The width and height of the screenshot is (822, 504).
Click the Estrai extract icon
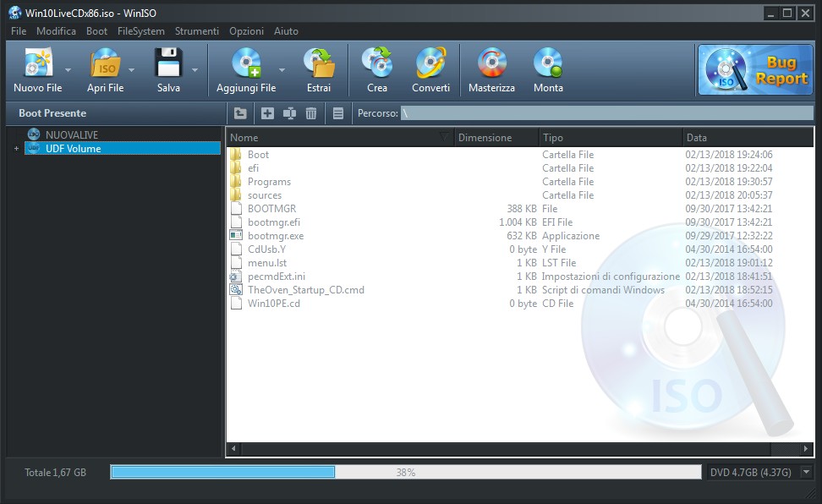pos(319,63)
